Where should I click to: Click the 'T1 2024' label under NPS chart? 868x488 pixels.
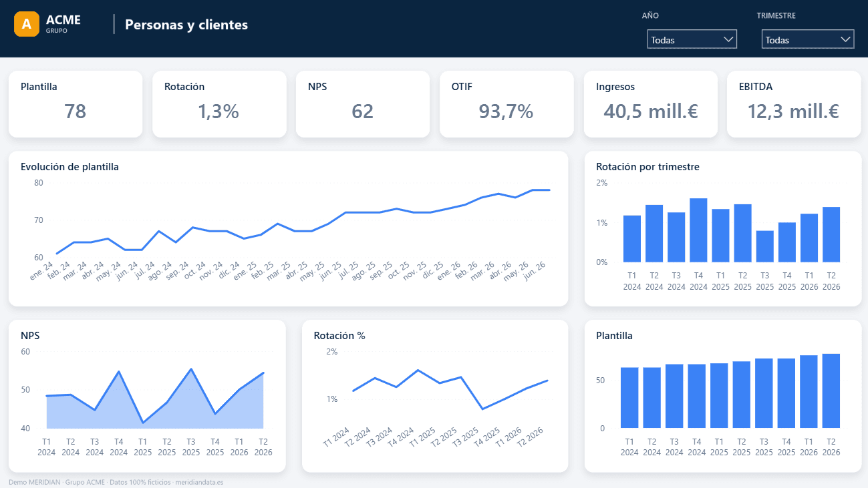[x=47, y=447]
